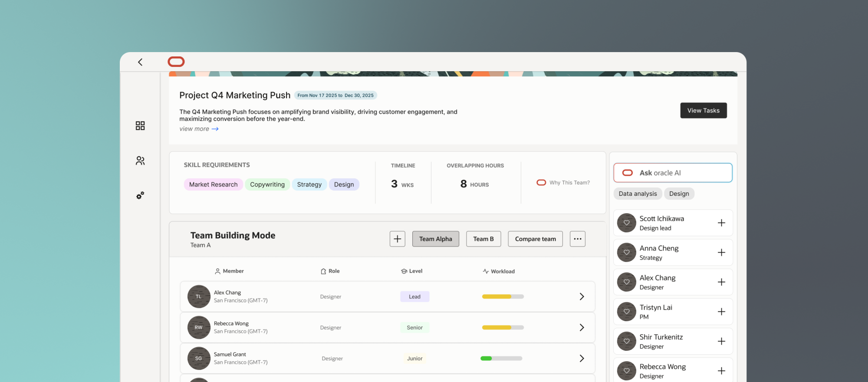The width and height of the screenshot is (868, 382).
Task: Click the 8 HOURS overlapping value
Action: coord(475,184)
